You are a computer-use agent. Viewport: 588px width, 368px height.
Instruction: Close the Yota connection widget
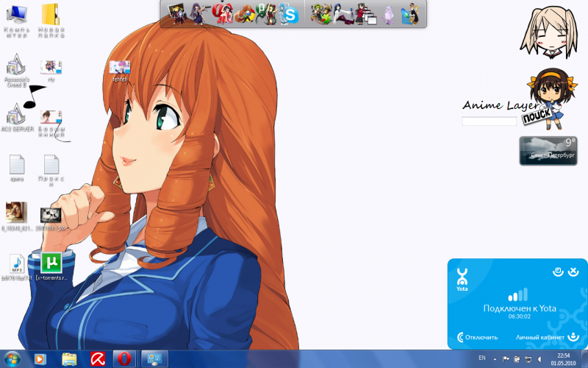[x=573, y=272]
